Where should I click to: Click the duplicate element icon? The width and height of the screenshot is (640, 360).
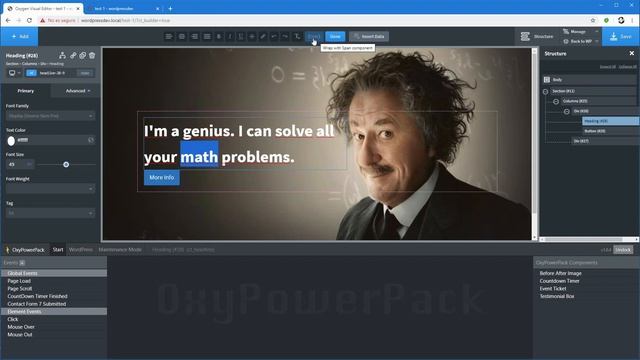82,55
